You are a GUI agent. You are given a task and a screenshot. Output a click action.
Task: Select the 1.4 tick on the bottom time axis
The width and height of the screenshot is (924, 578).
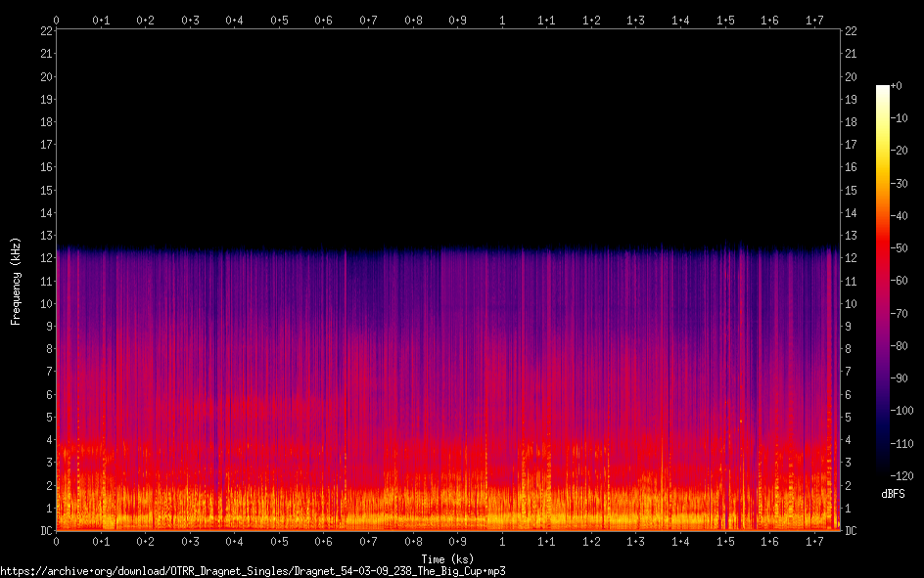(x=680, y=542)
